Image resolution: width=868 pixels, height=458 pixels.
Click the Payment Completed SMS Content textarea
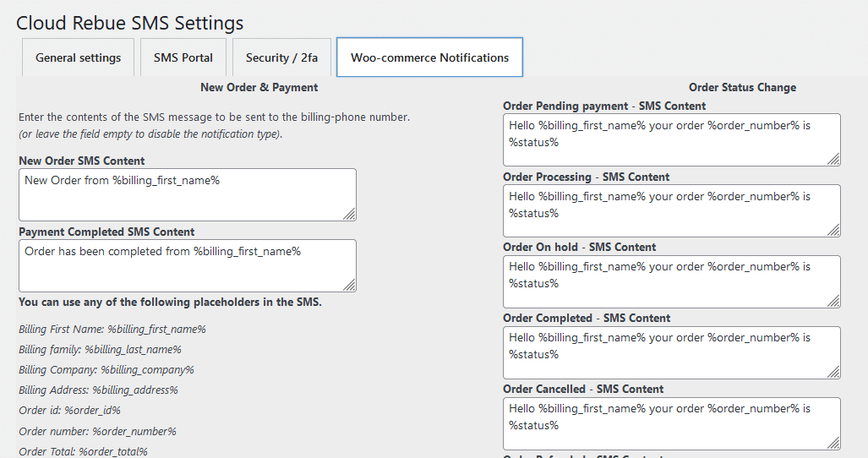pos(188,265)
